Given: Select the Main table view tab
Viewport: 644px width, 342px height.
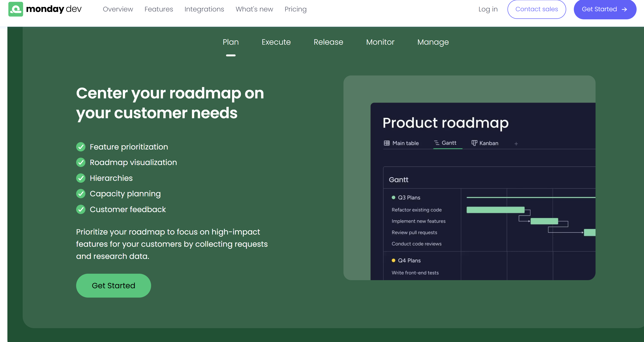Looking at the screenshot, I should coord(401,143).
